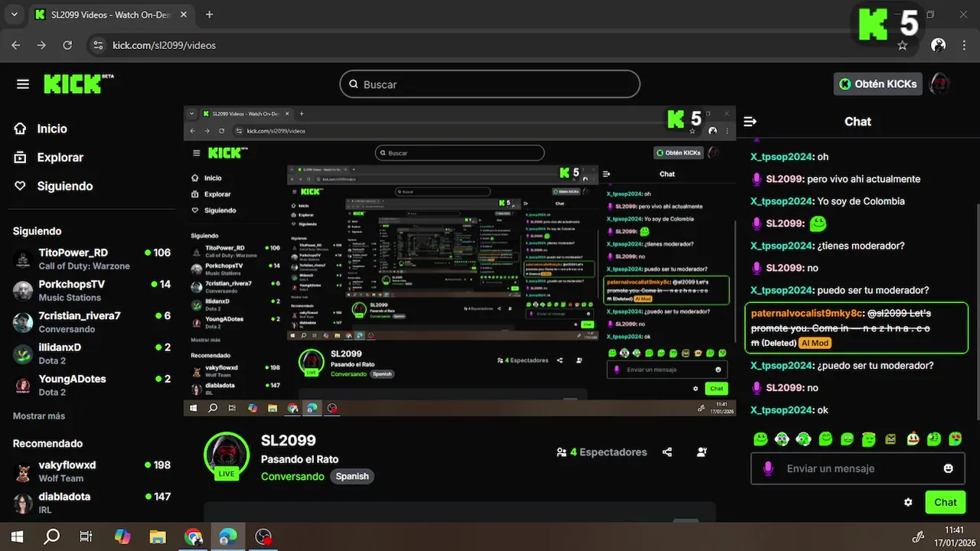The height and width of the screenshot is (551, 980).
Task: Click Obtén KICKs button
Action: [x=877, y=84]
